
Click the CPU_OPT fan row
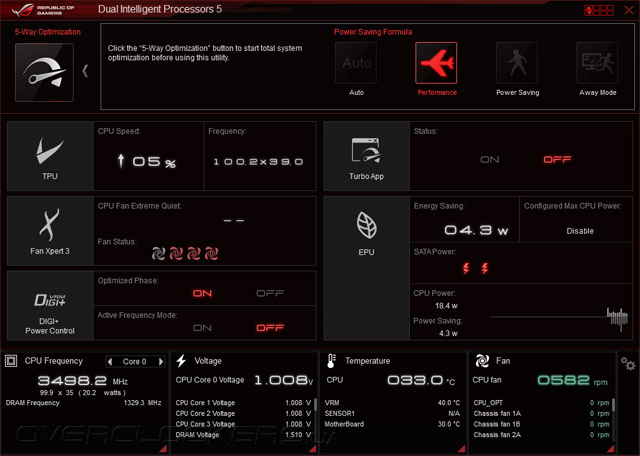[x=541, y=403]
